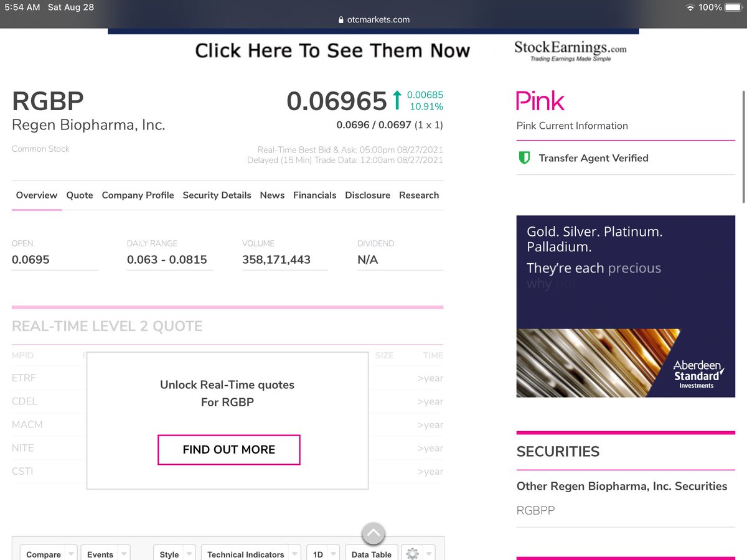The width and height of the screenshot is (747, 560).
Task: Click the REAL-TIME LEVEL 2 QUOTE heading
Action: coord(107,326)
